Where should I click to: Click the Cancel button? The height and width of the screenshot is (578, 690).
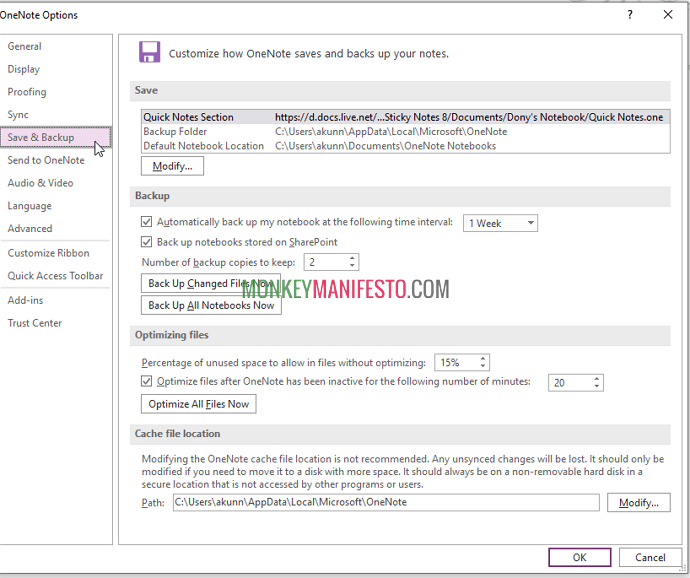tap(650, 557)
